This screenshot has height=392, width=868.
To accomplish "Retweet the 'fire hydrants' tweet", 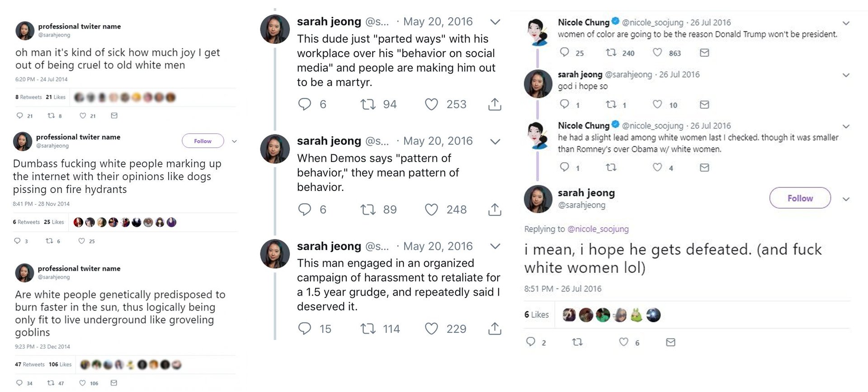I will (x=49, y=241).
